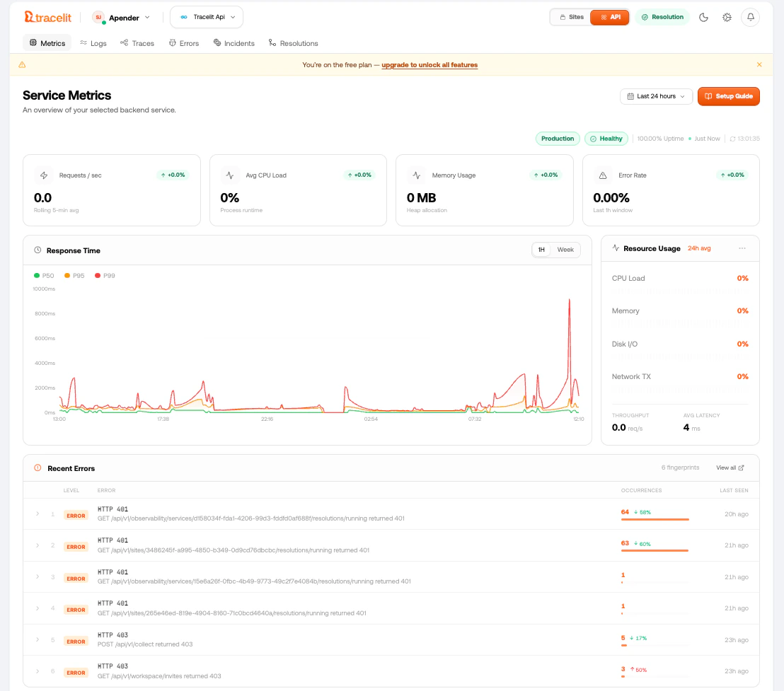784x691 pixels.
Task: Open the Resolutions tab
Action: 293,43
